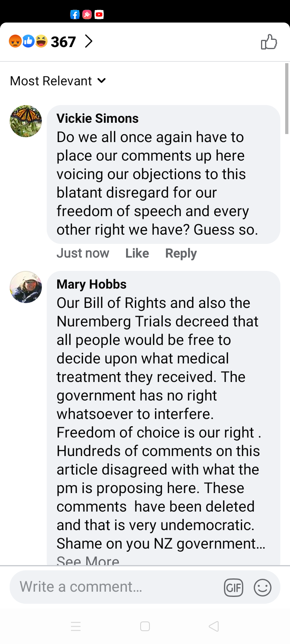The height and width of the screenshot is (644, 290).
Task: Like Vickie Simons' comment
Action: (x=137, y=253)
